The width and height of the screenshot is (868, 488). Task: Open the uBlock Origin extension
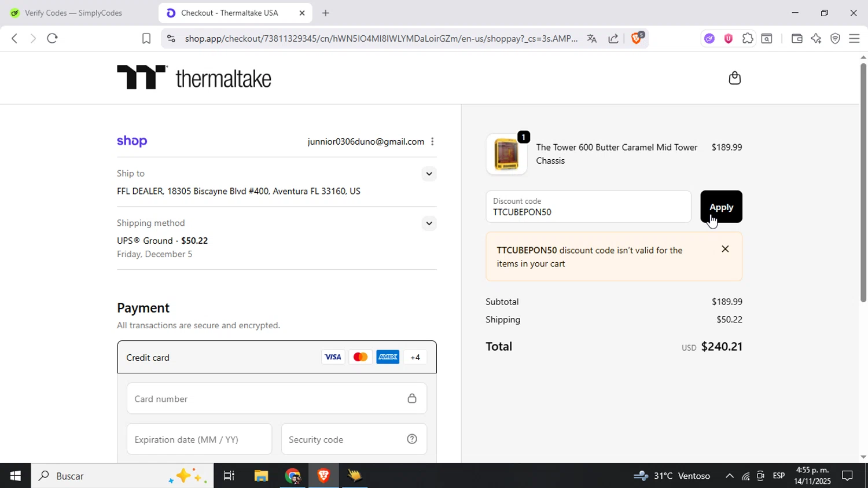[x=729, y=39]
